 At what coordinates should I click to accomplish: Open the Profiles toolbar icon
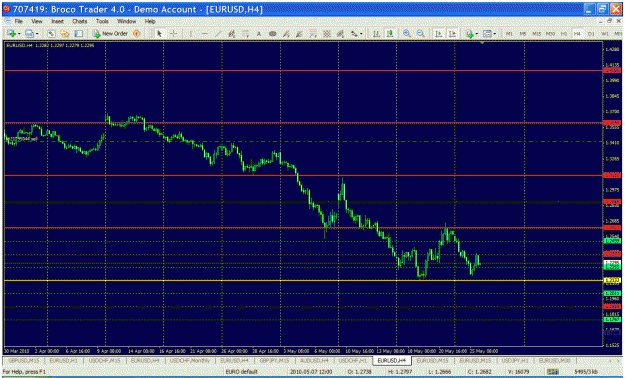(29, 34)
